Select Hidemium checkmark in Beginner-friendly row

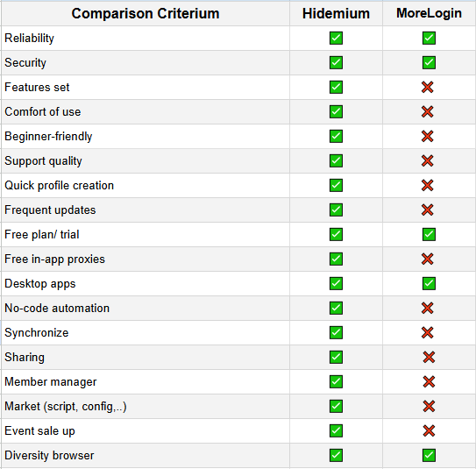336,136
